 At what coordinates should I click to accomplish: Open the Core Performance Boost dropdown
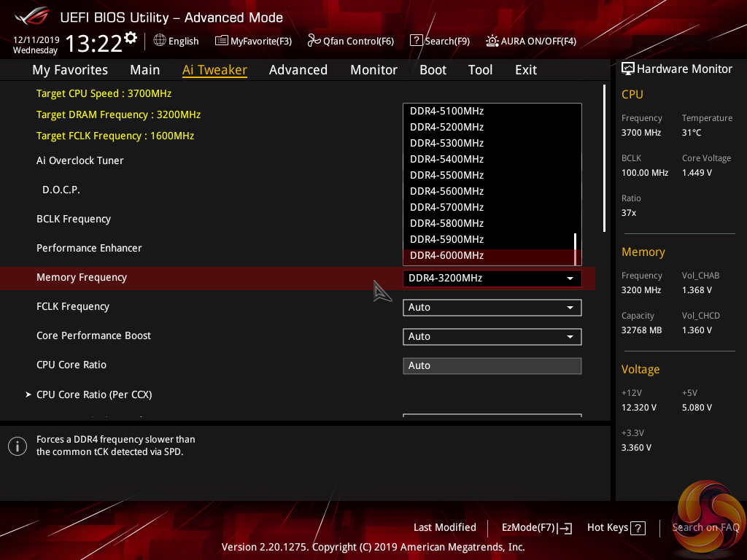pos(492,336)
